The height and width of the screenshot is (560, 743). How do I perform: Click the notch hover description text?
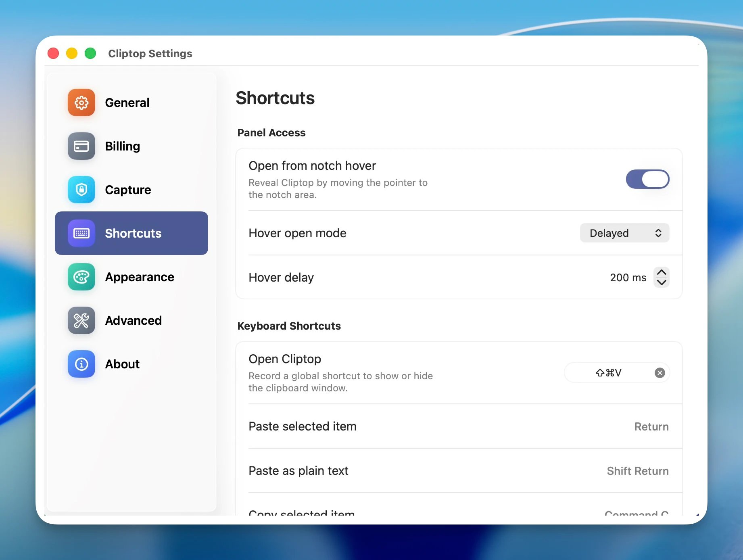[x=338, y=189]
